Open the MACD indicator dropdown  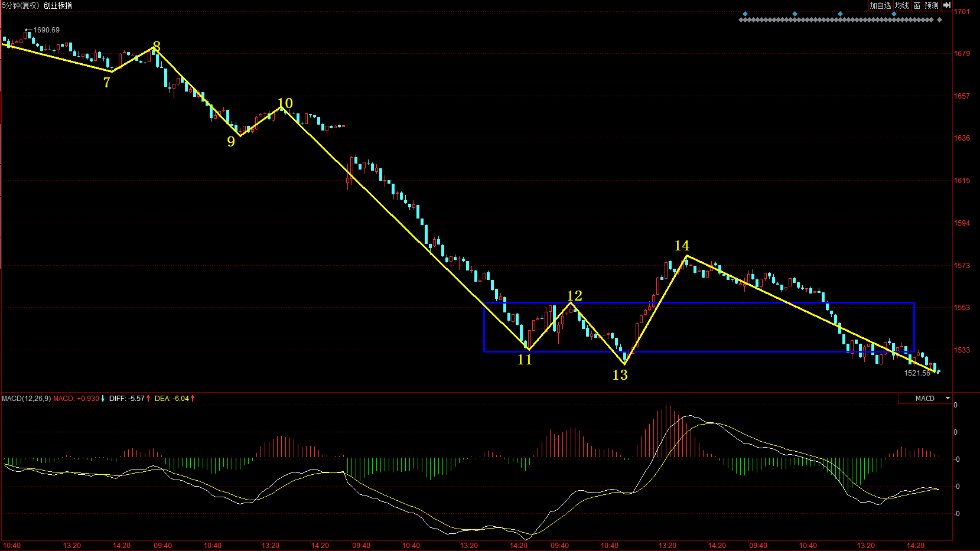[x=925, y=399]
